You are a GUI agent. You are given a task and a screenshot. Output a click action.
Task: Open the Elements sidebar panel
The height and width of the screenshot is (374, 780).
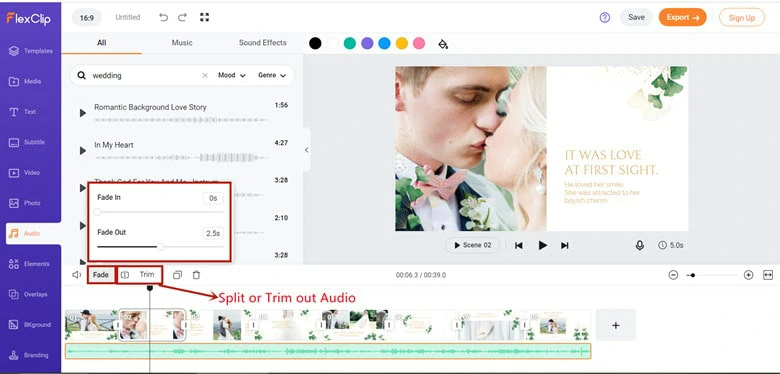pos(30,264)
